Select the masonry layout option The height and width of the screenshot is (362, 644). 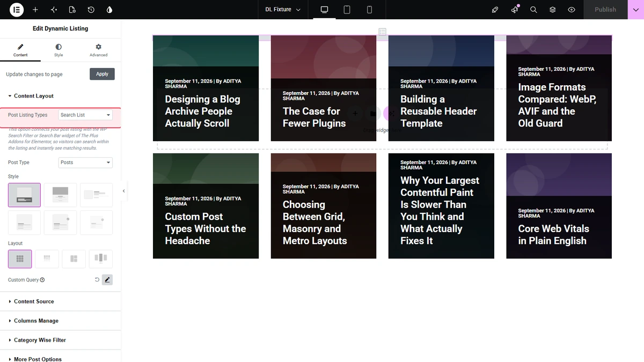tap(47, 259)
